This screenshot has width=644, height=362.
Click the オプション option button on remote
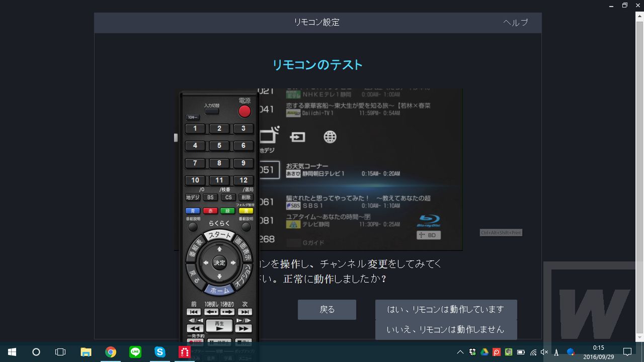point(244,276)
